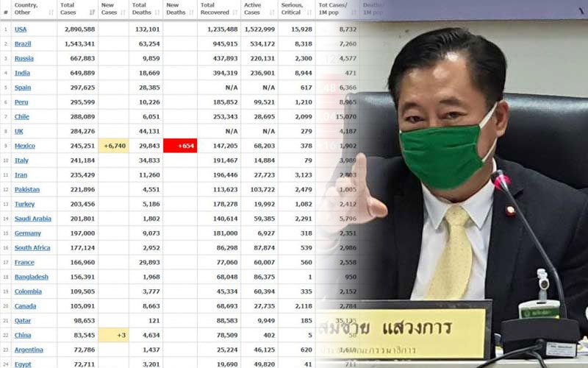The width and height of the screenshot is (588, 368).
Task: Click the Total Cases sort arrows
Action: pos(92,13)
